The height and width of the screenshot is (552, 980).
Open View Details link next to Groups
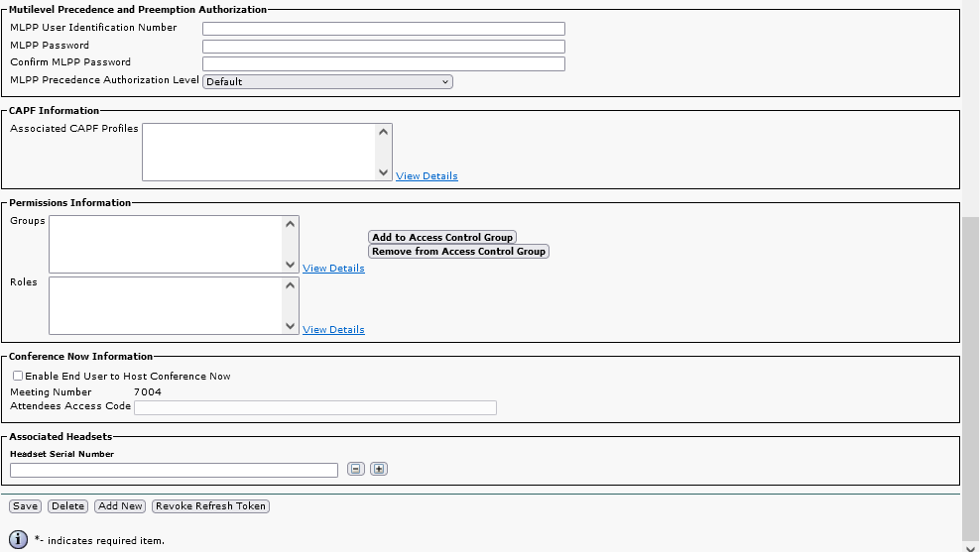(x=333, y=269)
